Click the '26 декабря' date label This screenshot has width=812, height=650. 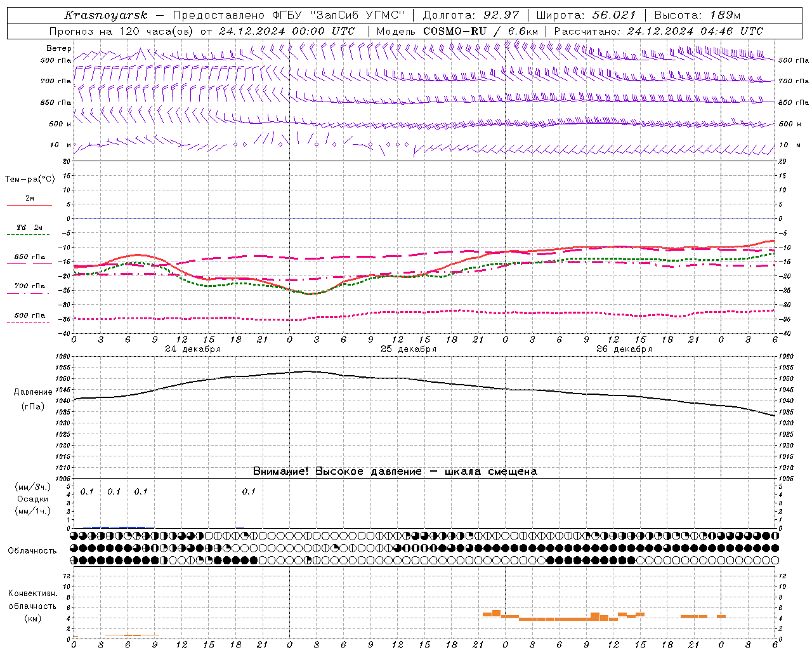click(624, 349)
